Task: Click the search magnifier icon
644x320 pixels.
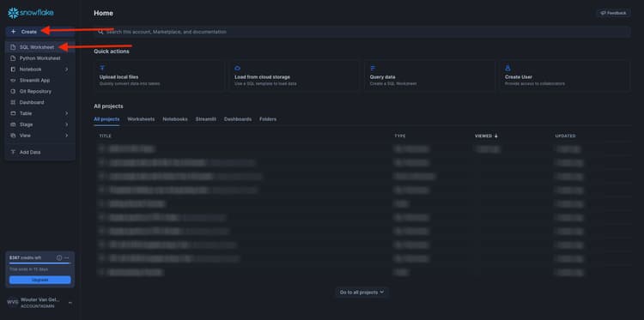Action: [100, 32]
